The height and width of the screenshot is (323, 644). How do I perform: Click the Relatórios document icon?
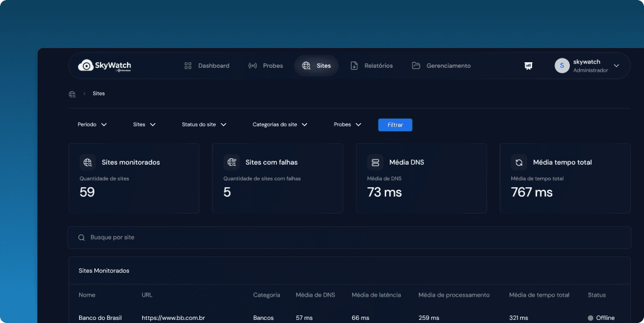pyautogui.click(x=354, y=65)
